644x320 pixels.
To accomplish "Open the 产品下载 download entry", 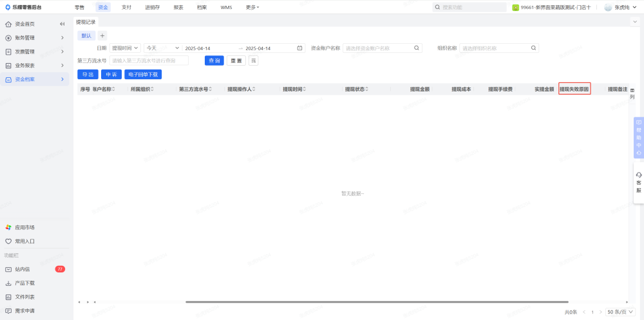I will pos(24,283).
